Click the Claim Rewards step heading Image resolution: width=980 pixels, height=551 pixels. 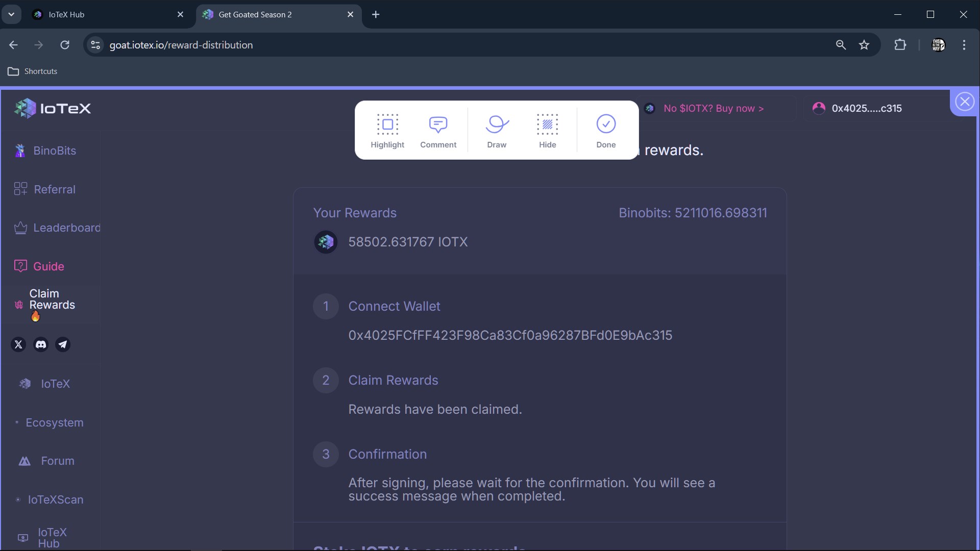tap(393, 380)
